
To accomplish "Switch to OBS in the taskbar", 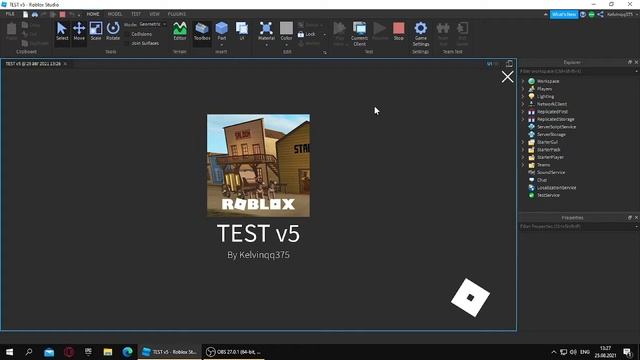I will (x=233, y=352).
